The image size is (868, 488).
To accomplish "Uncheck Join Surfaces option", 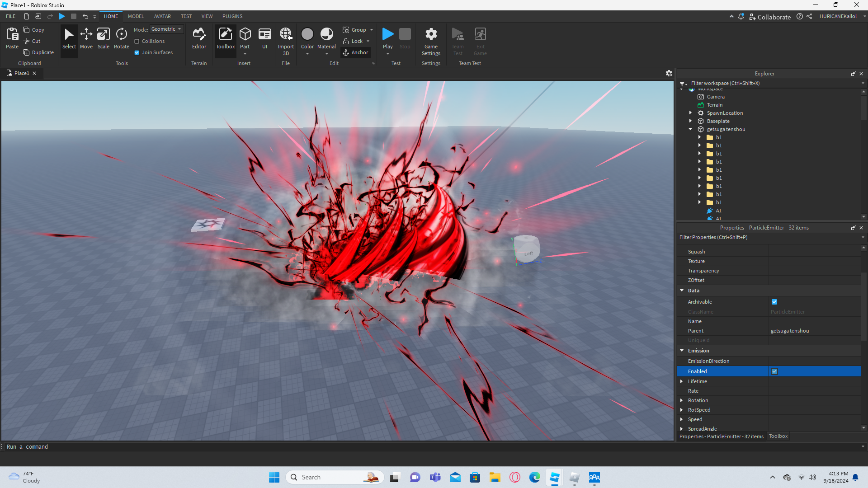I will (137, 52).
